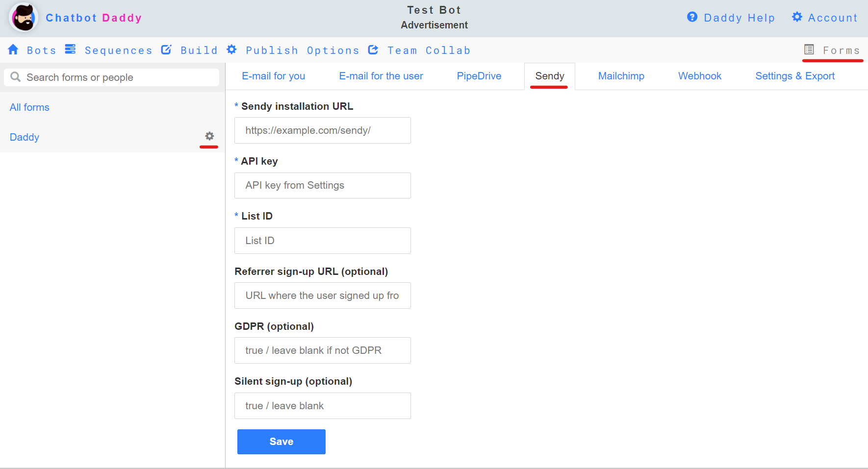Click the Sendy installation URL label
This screenshot has width=868, height=469.
coord(297,106)
